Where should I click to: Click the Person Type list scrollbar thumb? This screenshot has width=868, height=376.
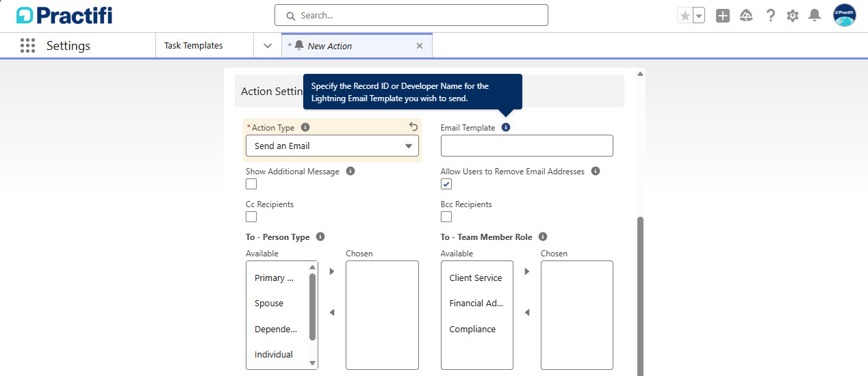[x=313, y=307]
